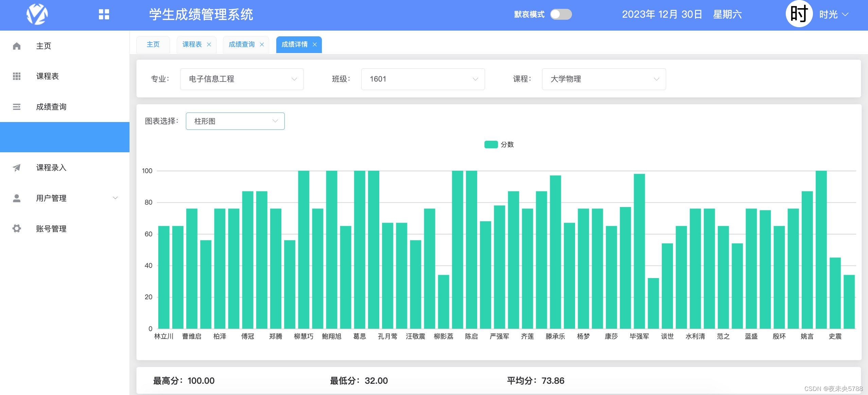Click the 成绩查询 list icon
The width and height of the screenshot is (868, 395).
16,107
